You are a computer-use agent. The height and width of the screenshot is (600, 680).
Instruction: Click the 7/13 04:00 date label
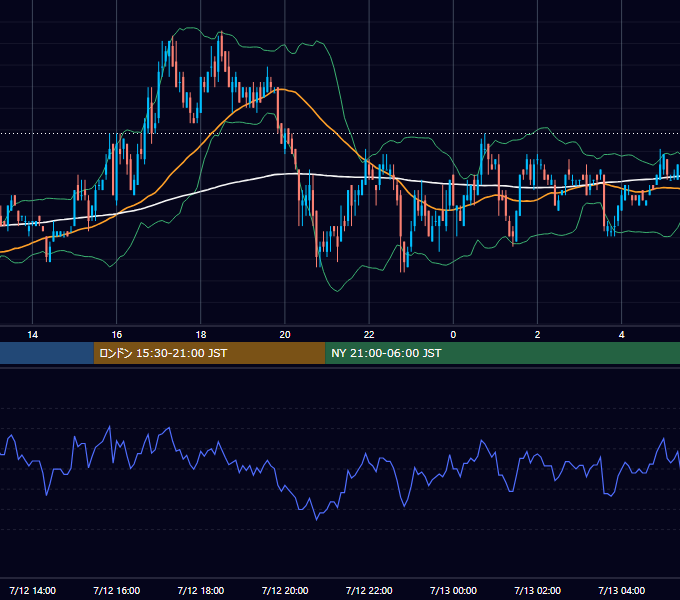621,590
